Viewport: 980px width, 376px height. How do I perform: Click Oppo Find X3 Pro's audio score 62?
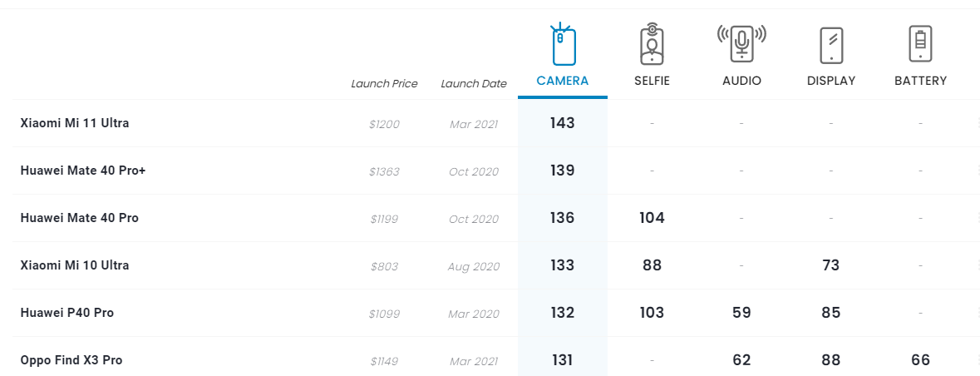(741, 360)
